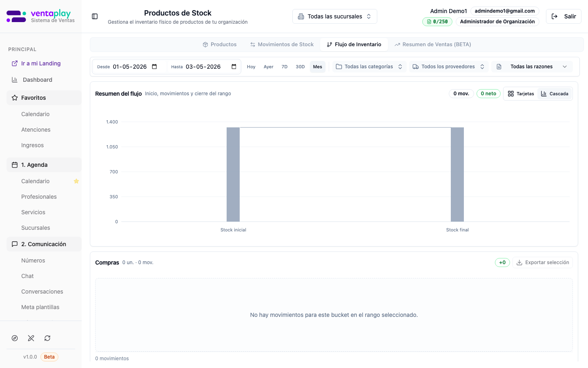Viewport: 588px width, 368px height.
Task: Click the +0 badge in Compras
Action: point(502,263)
